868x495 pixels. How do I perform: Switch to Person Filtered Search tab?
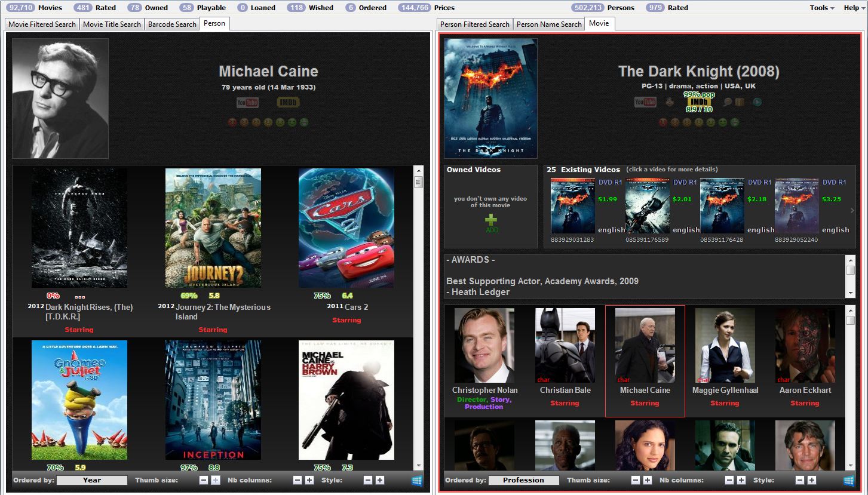pyautogui.click(x=475, y=24)
